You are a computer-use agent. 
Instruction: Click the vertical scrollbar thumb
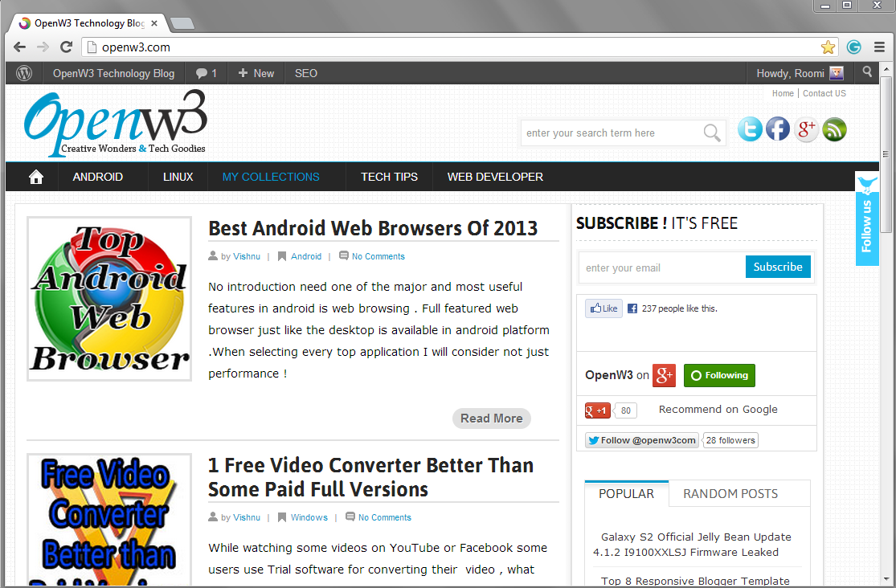tap(886, 154)
